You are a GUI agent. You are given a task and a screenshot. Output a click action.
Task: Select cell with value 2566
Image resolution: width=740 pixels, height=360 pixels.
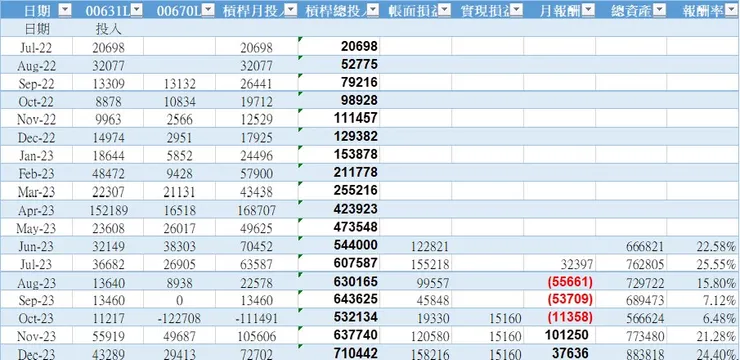(x=179, y=119)
